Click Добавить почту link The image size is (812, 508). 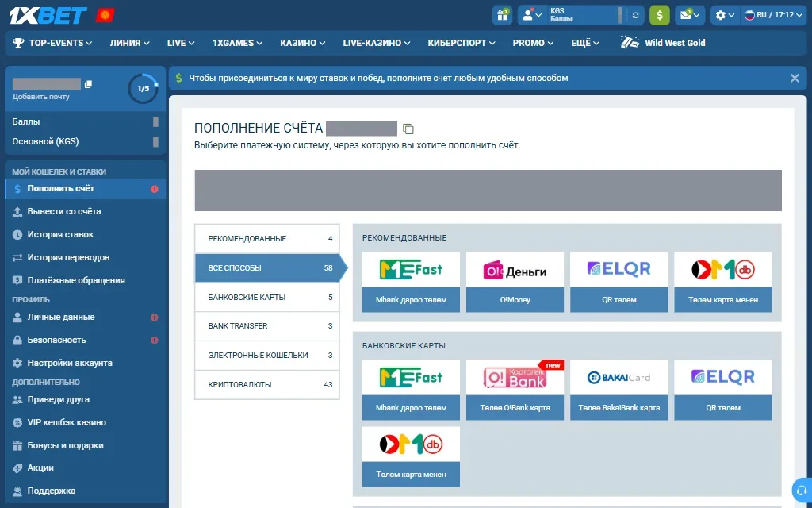coord(41,96)
